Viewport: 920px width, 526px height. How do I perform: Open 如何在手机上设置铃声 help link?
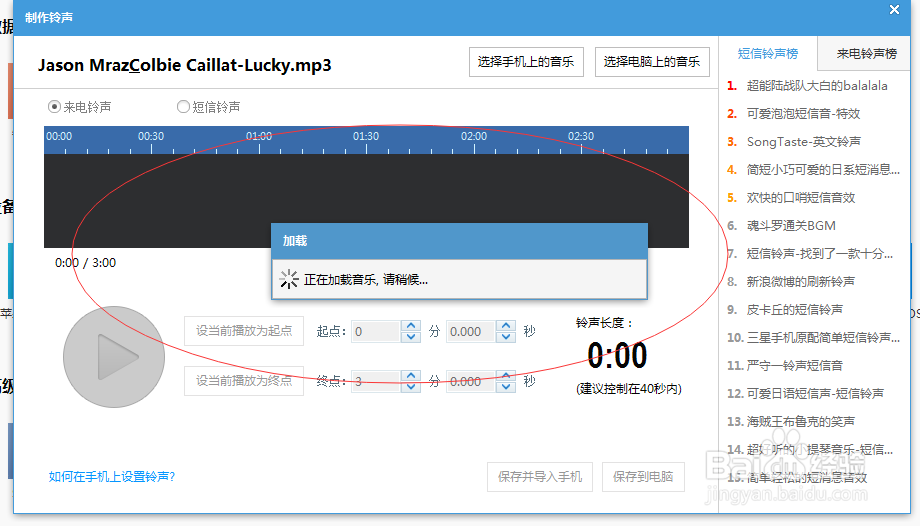click(x=111, y=477)
